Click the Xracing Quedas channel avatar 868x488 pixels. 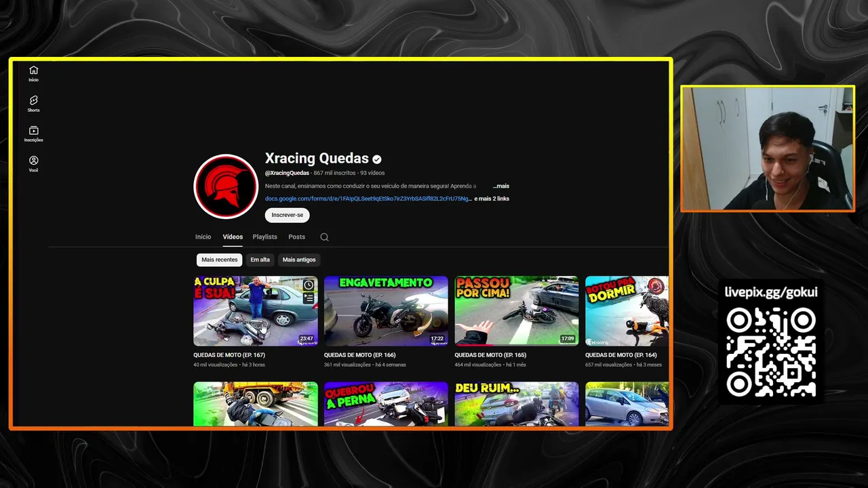226,187
